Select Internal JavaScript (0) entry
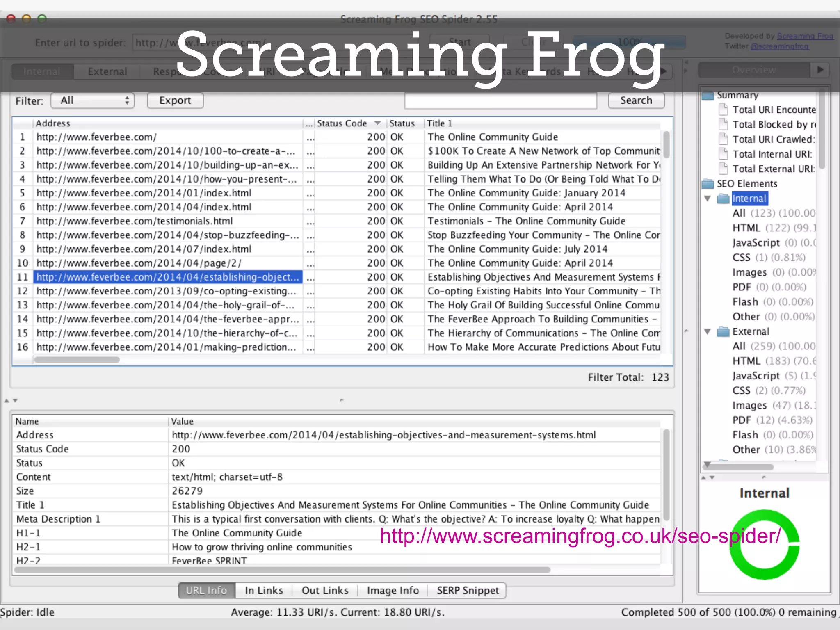The height and width of the screenshot is (630, 840). click(x=774, y=243)
